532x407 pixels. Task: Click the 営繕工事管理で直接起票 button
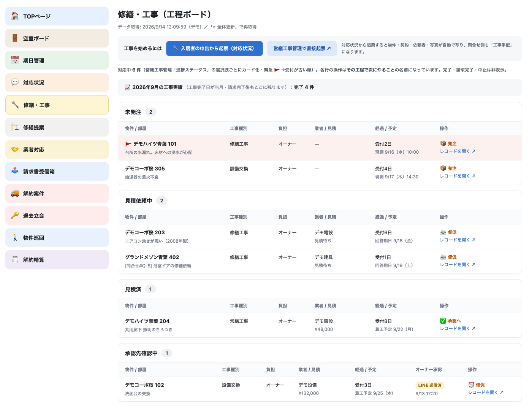pos(302,48)
